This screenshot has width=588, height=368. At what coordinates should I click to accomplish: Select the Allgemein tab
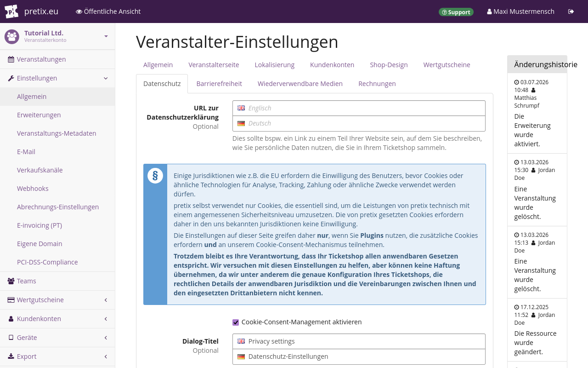(x=158, y=65)
